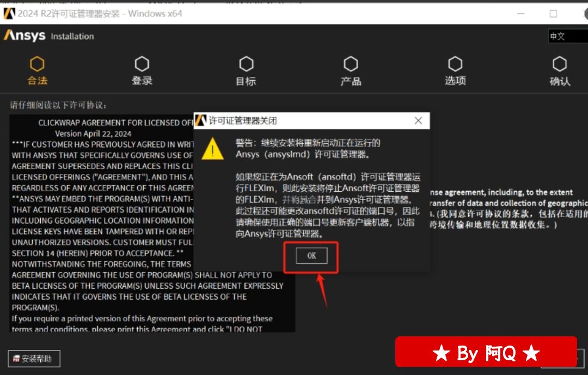
Task: Click the 'If you require a printed version' line
Action: [142, 318]
